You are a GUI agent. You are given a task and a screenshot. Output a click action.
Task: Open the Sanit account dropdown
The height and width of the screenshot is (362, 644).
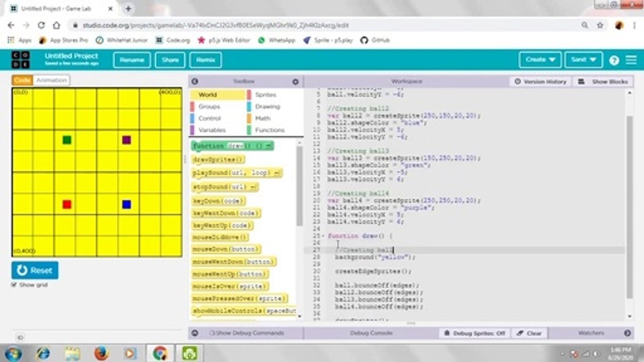click(x=584, y=60)
